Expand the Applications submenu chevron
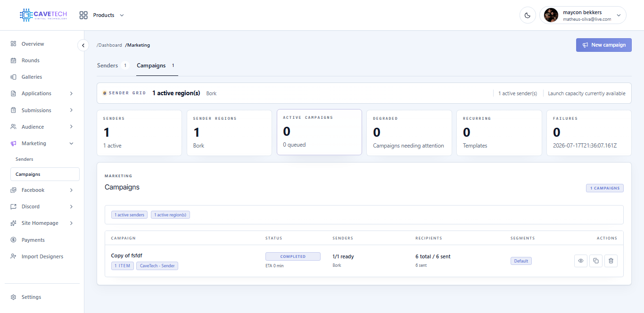Viewport: 644px width, 313px height. tap(71, 93)
